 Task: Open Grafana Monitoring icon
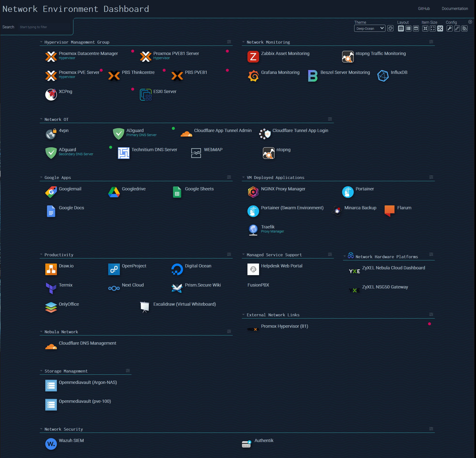(253, 76)
